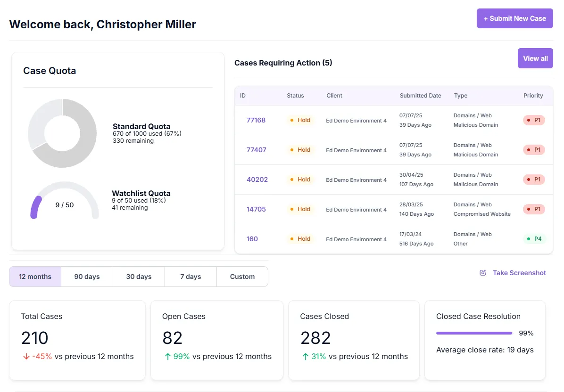Open case ID 14705
Viewport: 564px width, 392px height.
256,209
